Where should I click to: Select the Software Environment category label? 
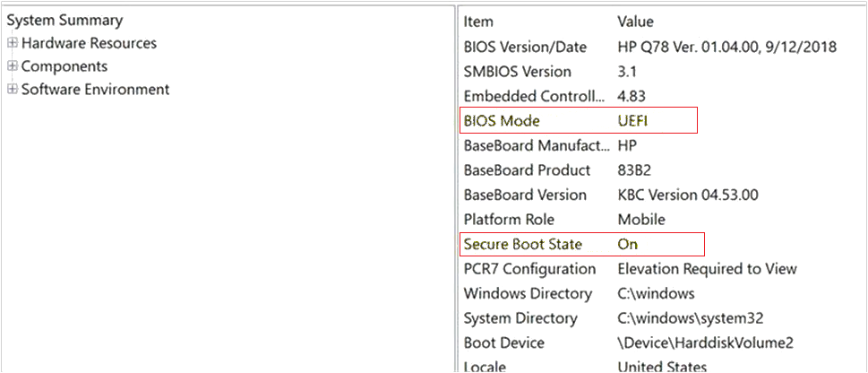pyautogui.click(x=95, y=90)
